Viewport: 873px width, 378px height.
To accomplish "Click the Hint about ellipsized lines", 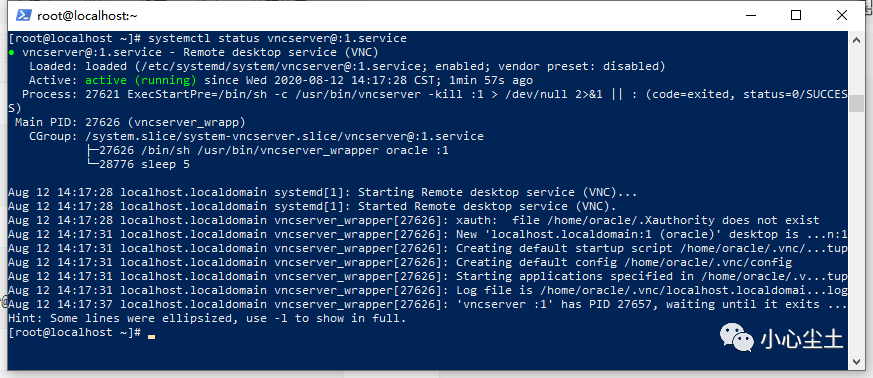I will point(207,318).
